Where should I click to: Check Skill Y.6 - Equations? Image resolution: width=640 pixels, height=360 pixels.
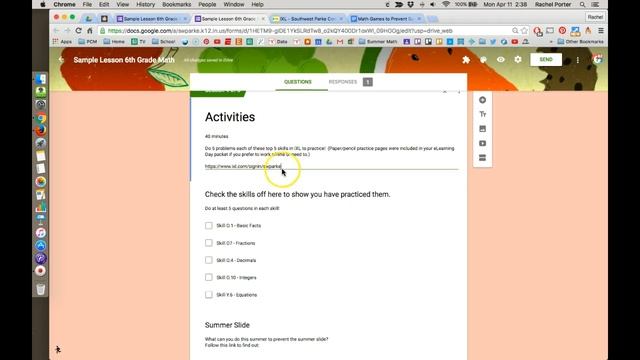209,295
